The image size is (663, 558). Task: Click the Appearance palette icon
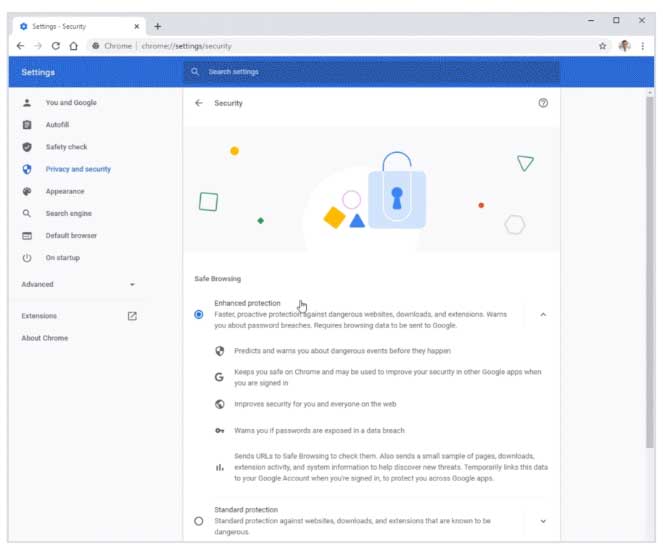click(27, 191)
